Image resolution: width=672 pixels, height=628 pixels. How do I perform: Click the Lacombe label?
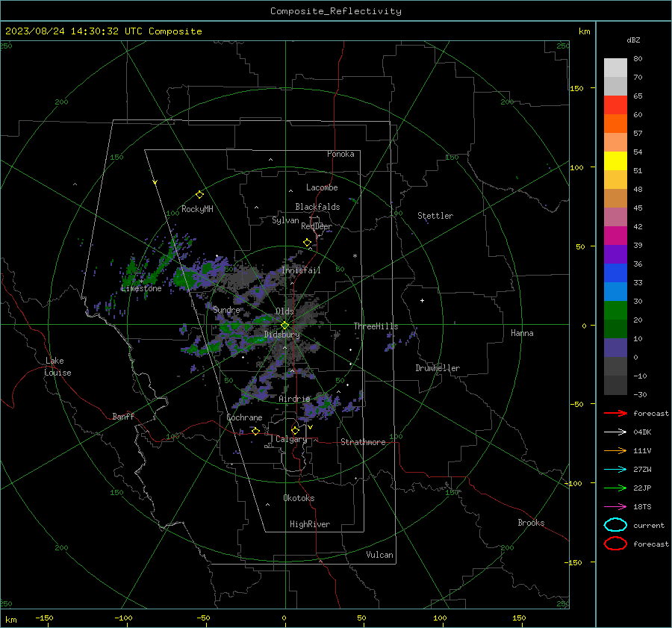tap(322, 187)
